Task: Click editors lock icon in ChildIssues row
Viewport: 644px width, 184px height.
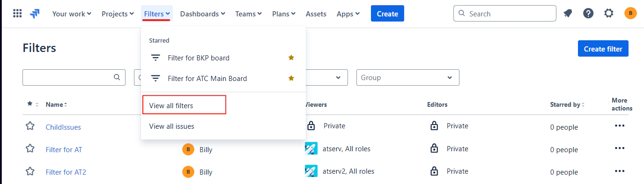Action: click(434, 125)
